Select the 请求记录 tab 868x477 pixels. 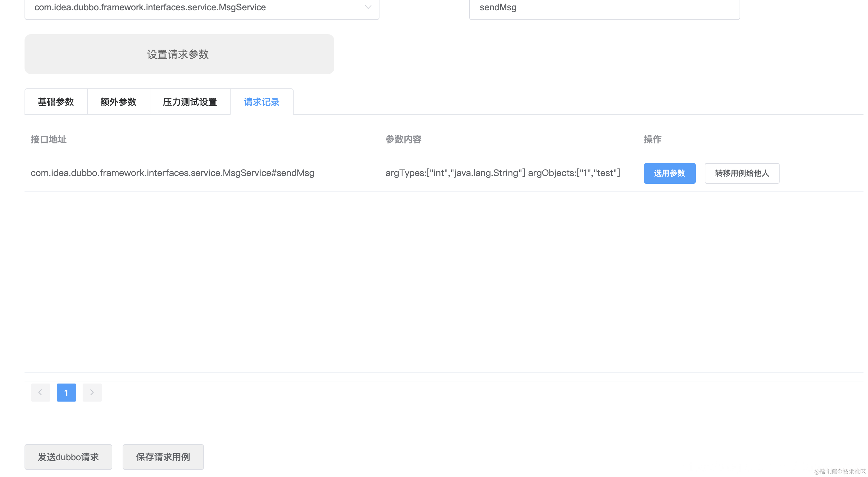(x=261, y=102)
